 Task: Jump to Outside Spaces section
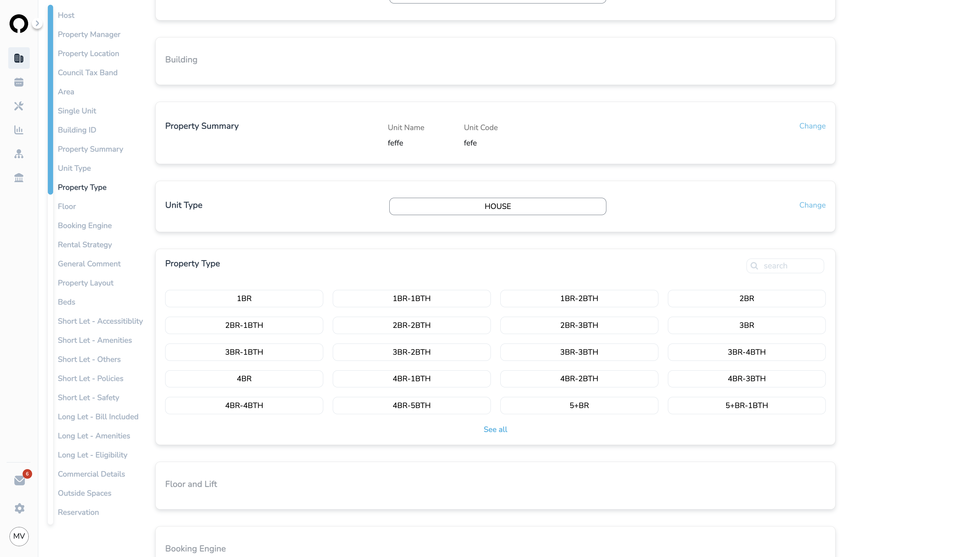coord(84,494)
